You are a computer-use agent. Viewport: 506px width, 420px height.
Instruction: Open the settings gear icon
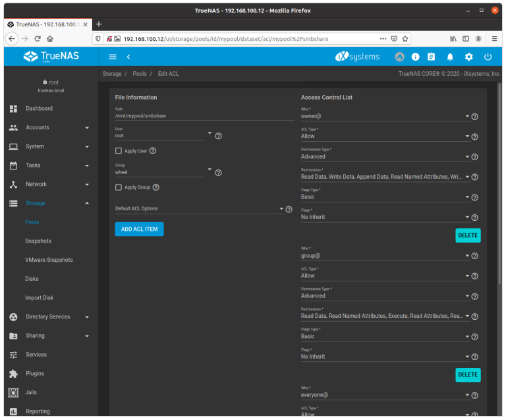point(469,57)
